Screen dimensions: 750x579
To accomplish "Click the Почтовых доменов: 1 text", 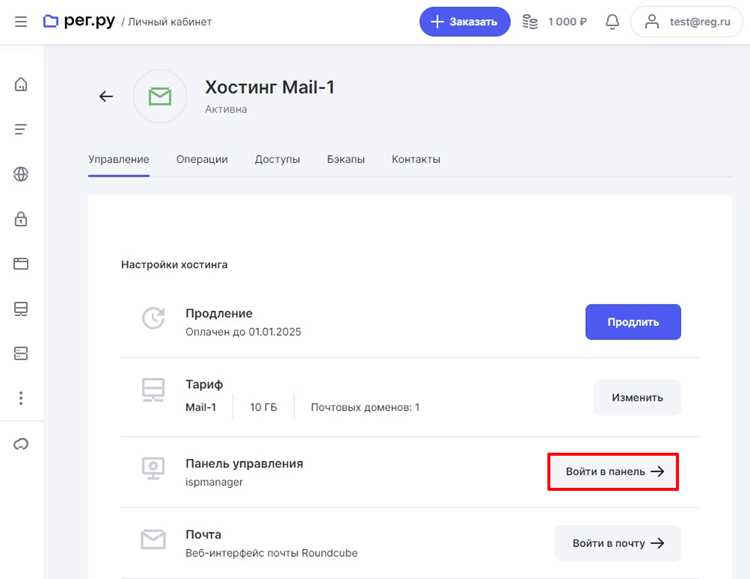I will click(365, 407).
